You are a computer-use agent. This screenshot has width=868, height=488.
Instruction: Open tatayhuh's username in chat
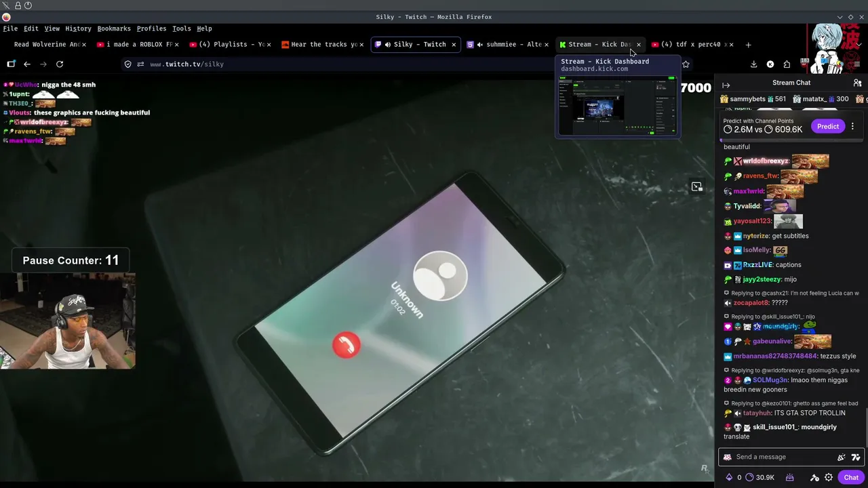(757, 413)
